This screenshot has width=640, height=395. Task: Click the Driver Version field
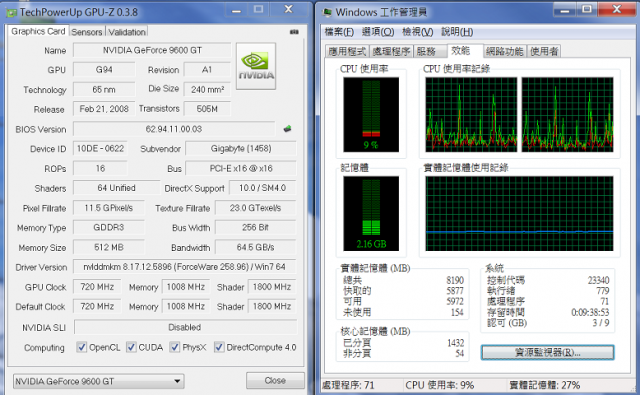click(184, 267)
